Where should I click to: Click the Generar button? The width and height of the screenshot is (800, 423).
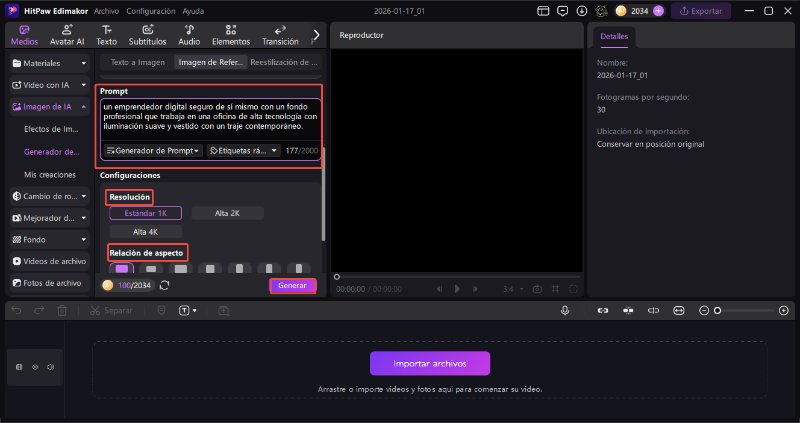point(292,285)
